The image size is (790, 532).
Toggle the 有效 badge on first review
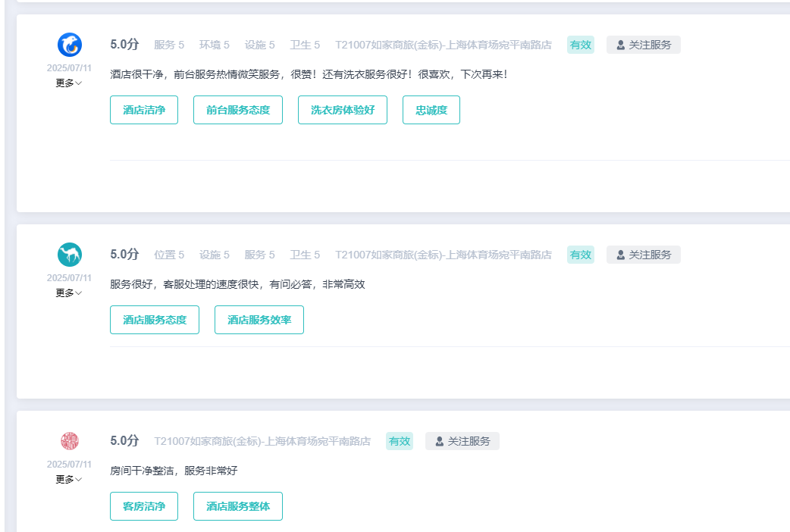(581, 45)
